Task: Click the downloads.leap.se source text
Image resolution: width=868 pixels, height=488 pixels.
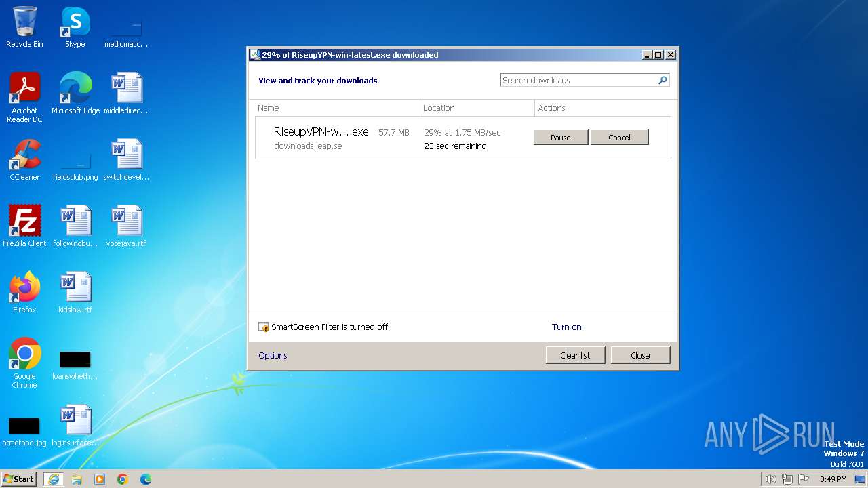Action: (308, 146)
